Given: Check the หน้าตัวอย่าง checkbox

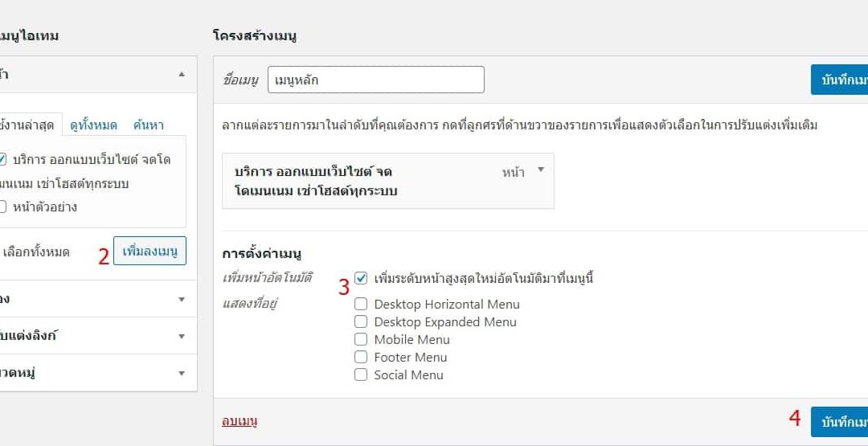Looking at the screenshot, I should click(2, 207).
